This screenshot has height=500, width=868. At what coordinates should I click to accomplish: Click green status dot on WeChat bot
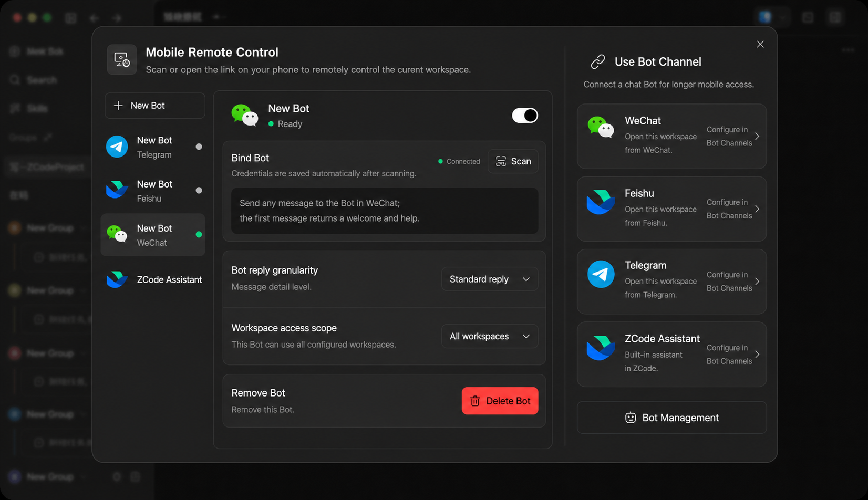click(199, 234)
